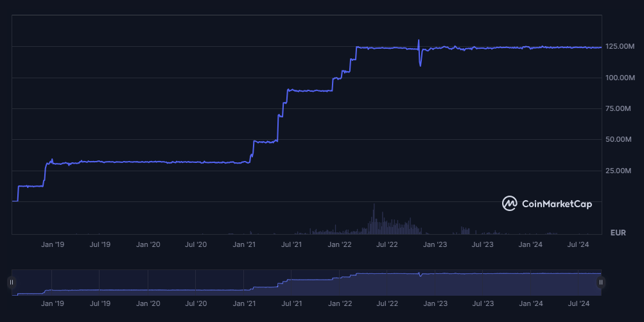This screenshot has height=322, width=644.
Task: Select the Jan '21 label on main x-axis
Action: click(x=244, y=244)
